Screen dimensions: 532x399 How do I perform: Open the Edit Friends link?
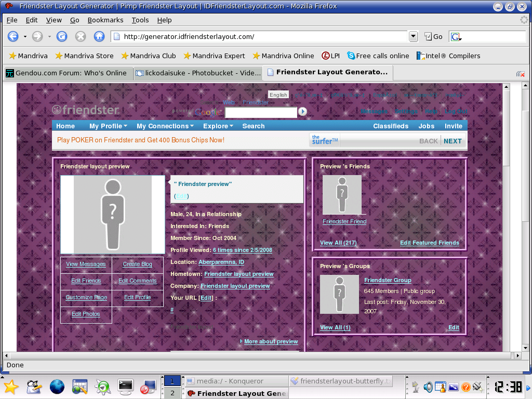pos(86,281)
